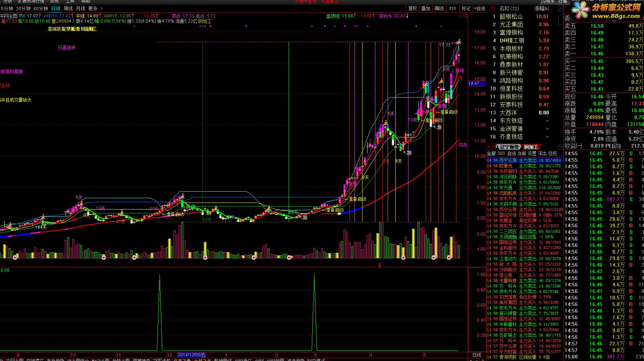The height and width of the screenshot is (361, 644).
Task: Click the 17.33 high price label
Action: click(x=445, y=45)
